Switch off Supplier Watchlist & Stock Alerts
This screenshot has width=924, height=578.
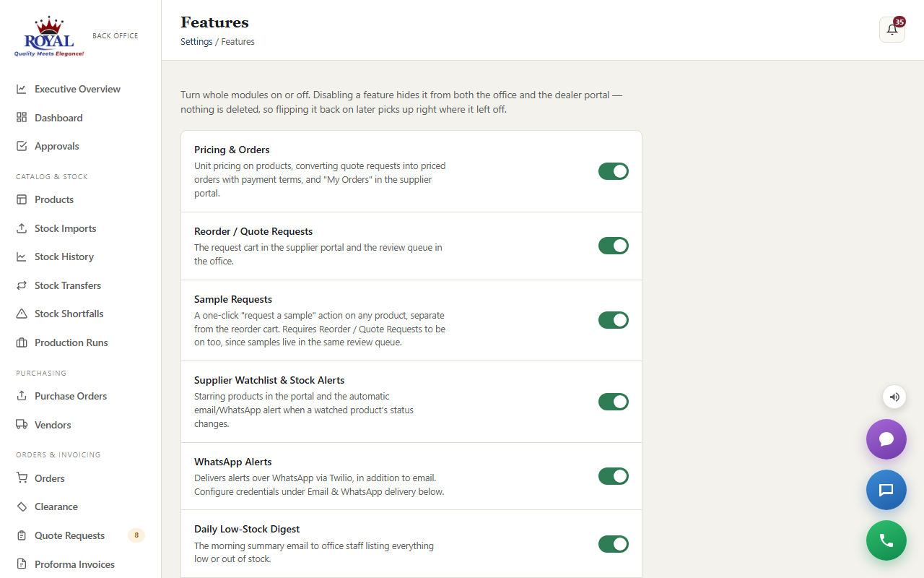614,402
